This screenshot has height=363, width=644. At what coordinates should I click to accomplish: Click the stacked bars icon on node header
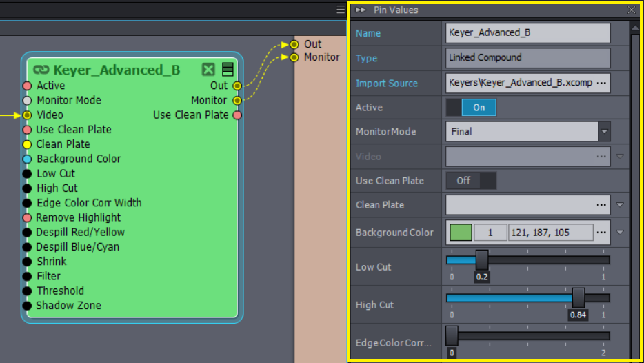(228, 70)
